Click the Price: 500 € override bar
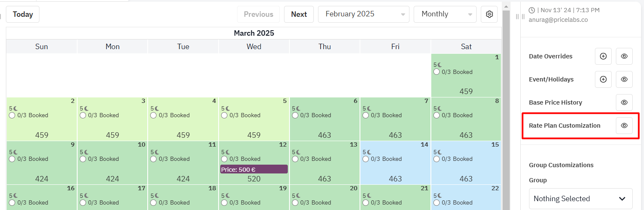The height and width of the screenshot is (210, 644). tap(254, 169)
